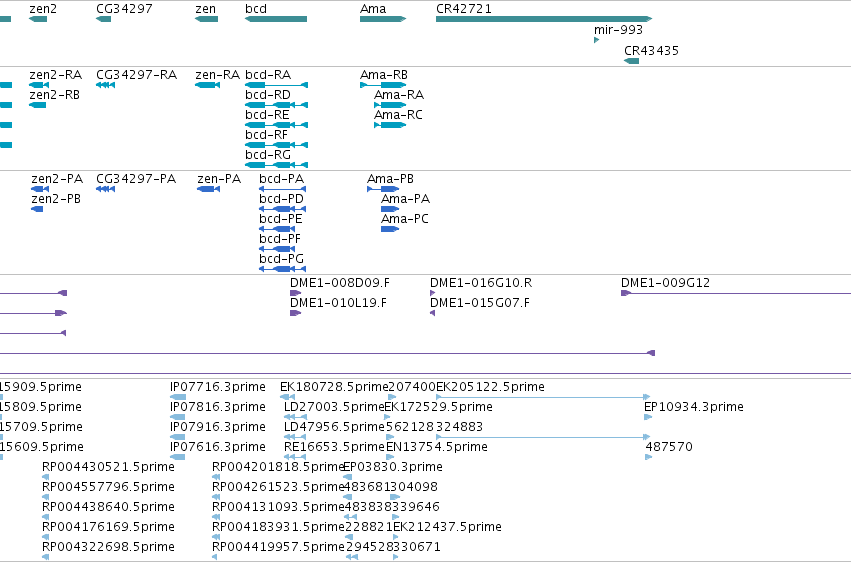
Task: Click the DME1-016G10.R marker
Action: (x=433, y=293)
